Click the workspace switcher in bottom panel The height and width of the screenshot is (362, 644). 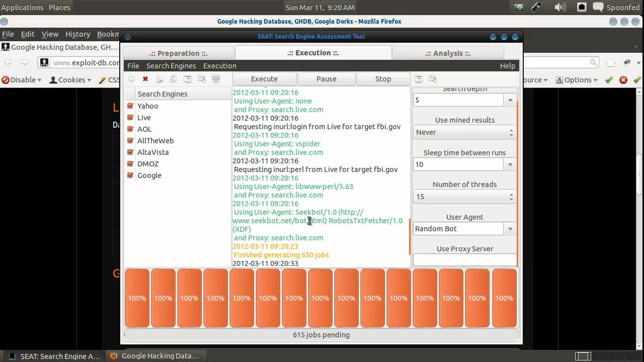coord(590,356)
